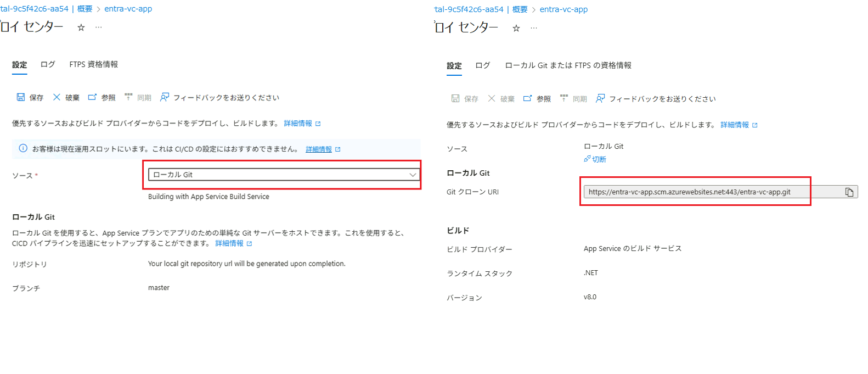Click the browse (参照) icon in right panel

point(527,98)
